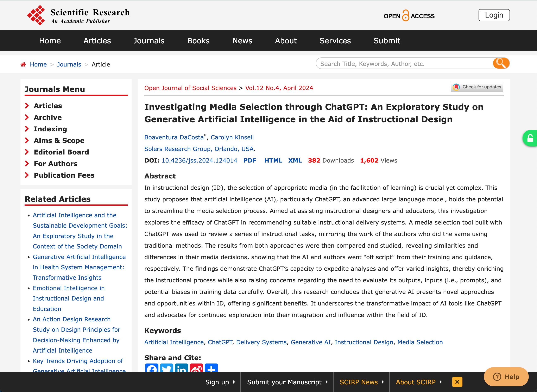Open the News navigation menu

pos(242,40)
